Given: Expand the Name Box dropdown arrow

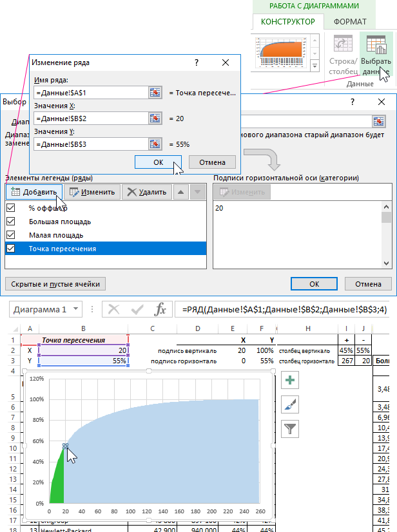Looking at the screenshot, I should pos(77,310).
